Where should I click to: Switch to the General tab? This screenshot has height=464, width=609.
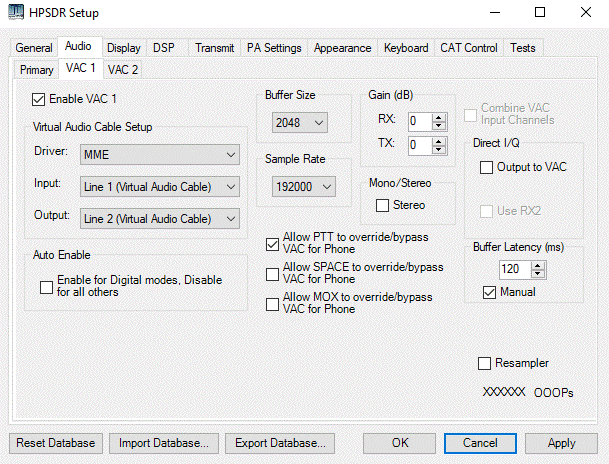click(x=34, y=48)
